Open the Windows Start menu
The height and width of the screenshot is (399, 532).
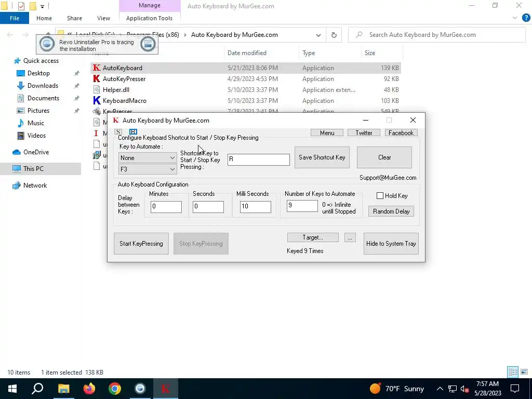point(12,389)
